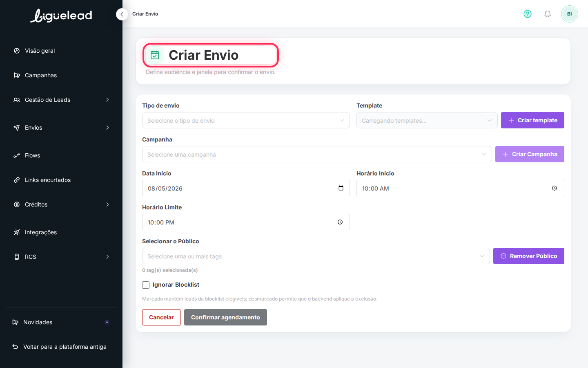Expand the Créditos submenu

click(x=107, y=204)
